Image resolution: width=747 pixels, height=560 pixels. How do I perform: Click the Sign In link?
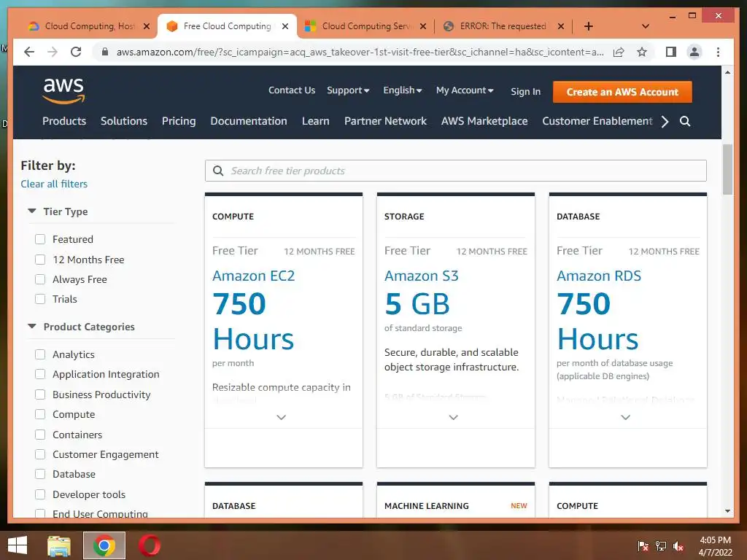(525, 91)
